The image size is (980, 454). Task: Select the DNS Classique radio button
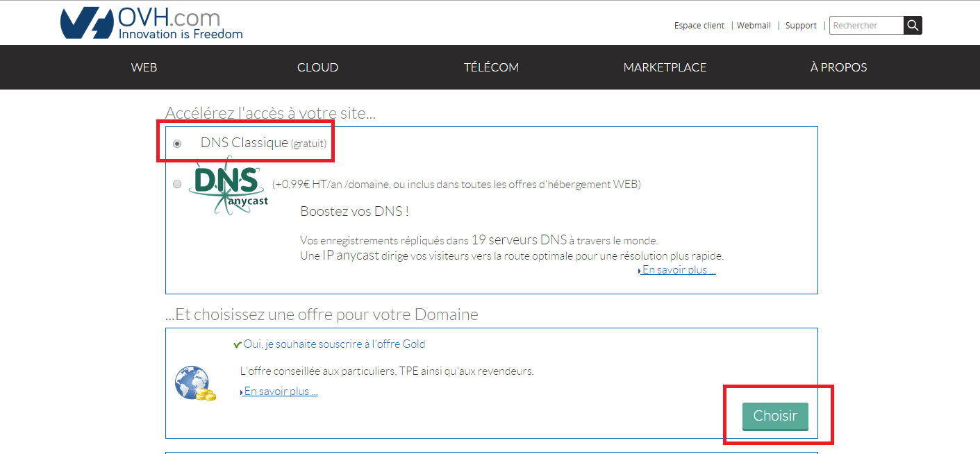tap(177, 144)
